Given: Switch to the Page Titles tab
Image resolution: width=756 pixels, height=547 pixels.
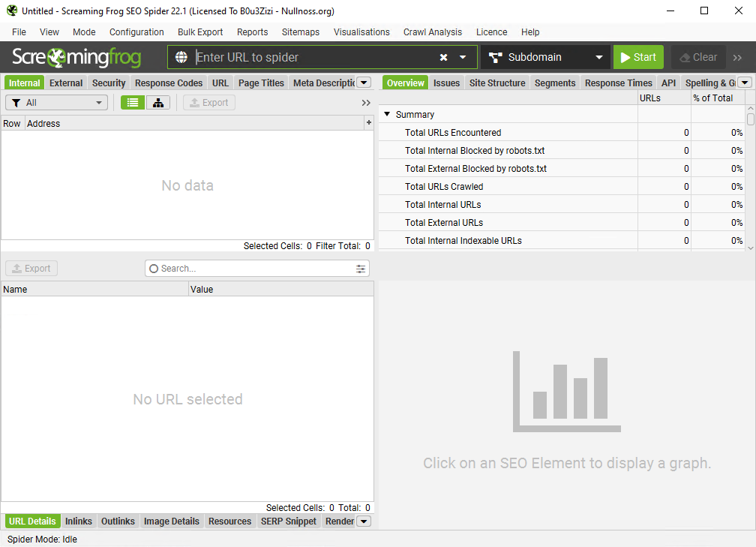Looking at the screenshot, I should pos(261,83).
